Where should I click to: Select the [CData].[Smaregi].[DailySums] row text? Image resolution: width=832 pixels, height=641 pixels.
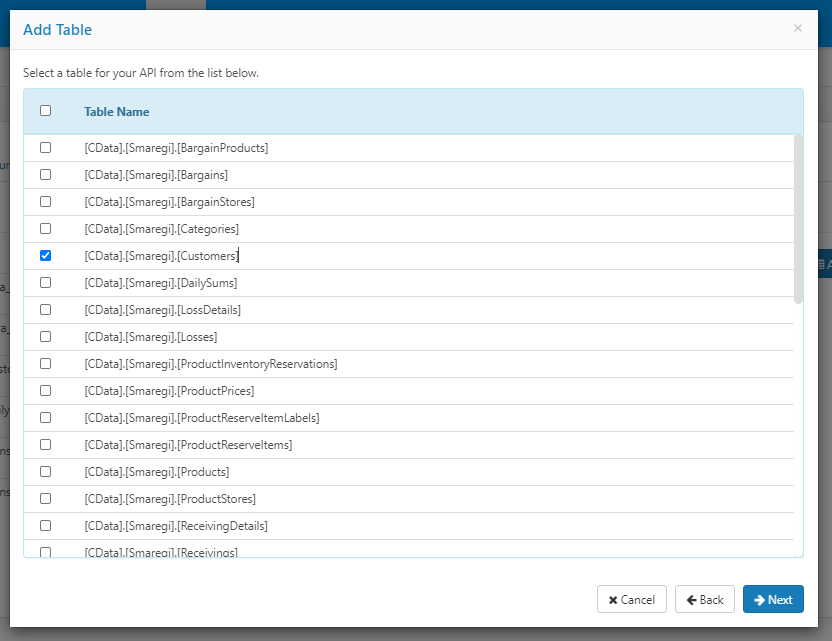161,283
